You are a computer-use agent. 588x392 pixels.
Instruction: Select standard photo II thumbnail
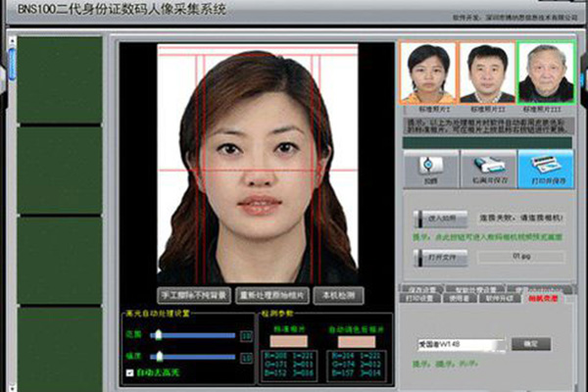[486, 73]
